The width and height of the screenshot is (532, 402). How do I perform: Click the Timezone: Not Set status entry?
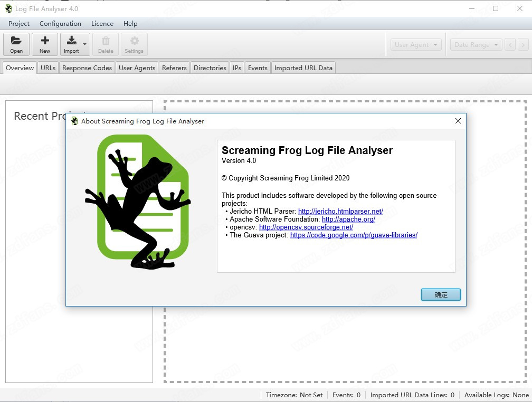click(294, 395)
